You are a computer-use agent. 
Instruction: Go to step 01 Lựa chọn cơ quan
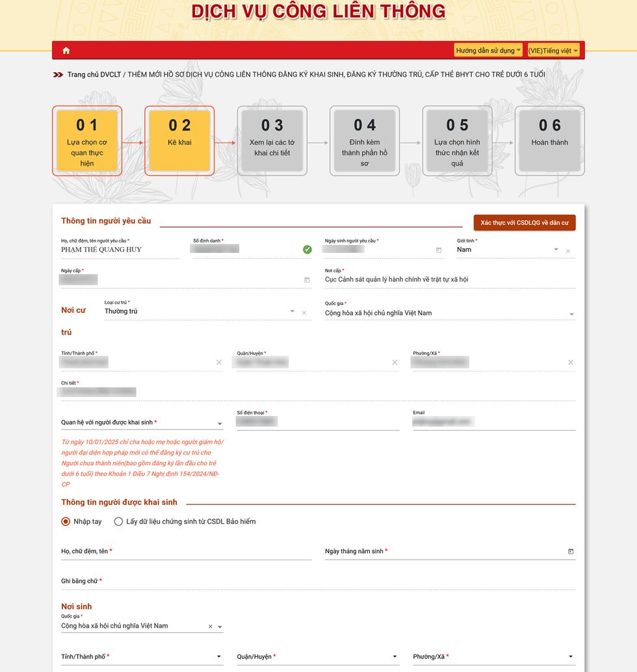87,141
